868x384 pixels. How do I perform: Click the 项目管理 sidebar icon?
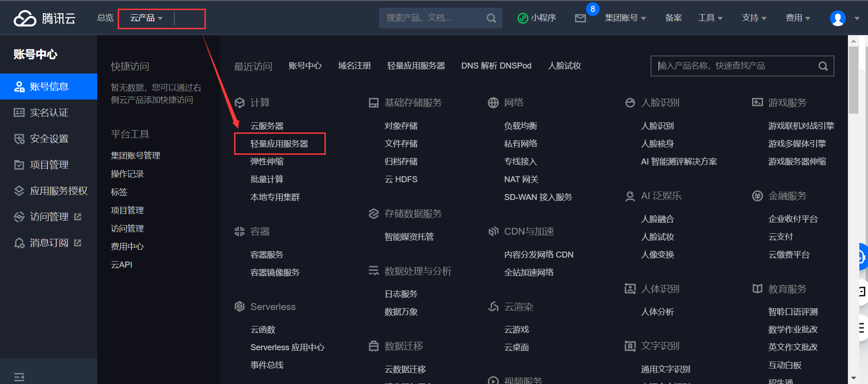click(19, 165)
